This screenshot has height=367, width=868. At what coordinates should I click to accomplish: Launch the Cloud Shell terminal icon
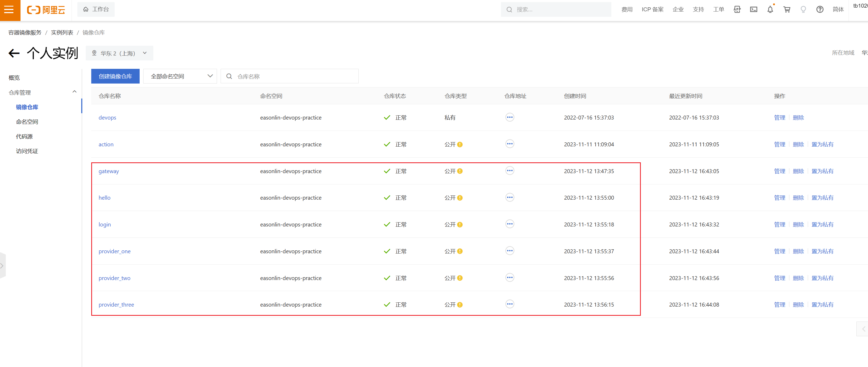(753, 9)
